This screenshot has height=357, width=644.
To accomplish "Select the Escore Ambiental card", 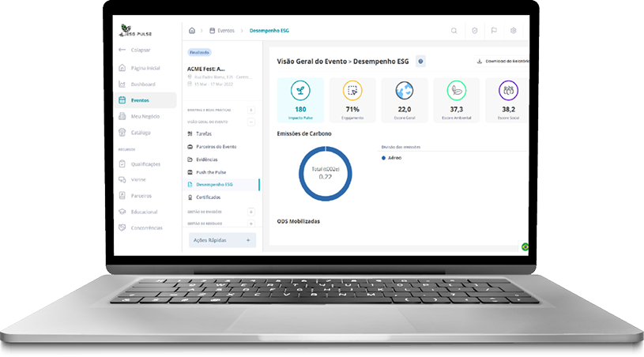I will coord(457,100).
